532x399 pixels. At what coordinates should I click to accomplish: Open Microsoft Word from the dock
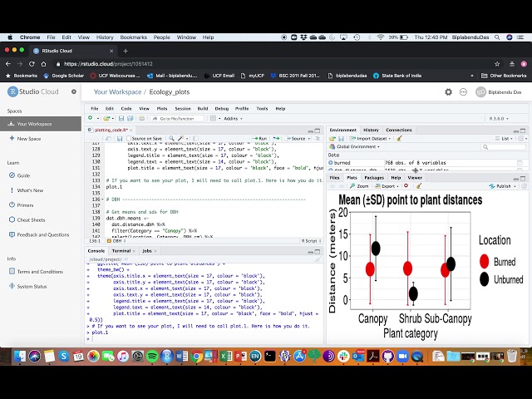click(x=181, y=357)
